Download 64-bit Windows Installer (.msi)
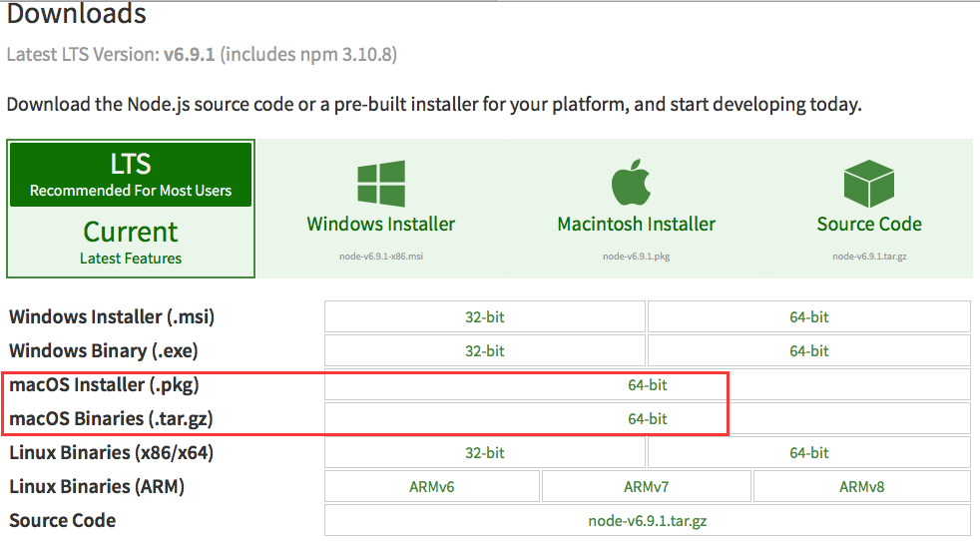 pyautogui.click(x=808, y=317)
